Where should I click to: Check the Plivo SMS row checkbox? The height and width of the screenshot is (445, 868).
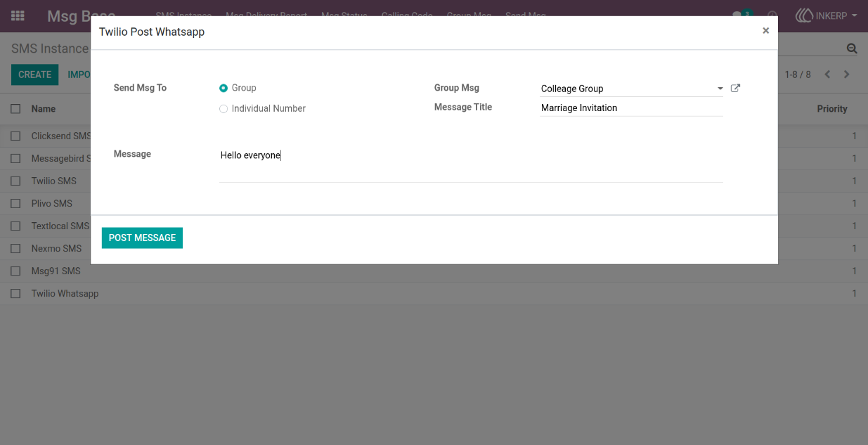click(x=15, y=203)
